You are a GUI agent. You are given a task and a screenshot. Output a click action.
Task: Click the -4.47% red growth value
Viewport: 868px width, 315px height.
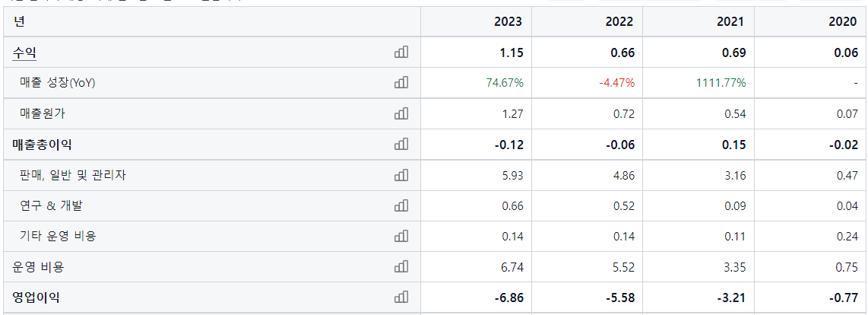[616, 83]
